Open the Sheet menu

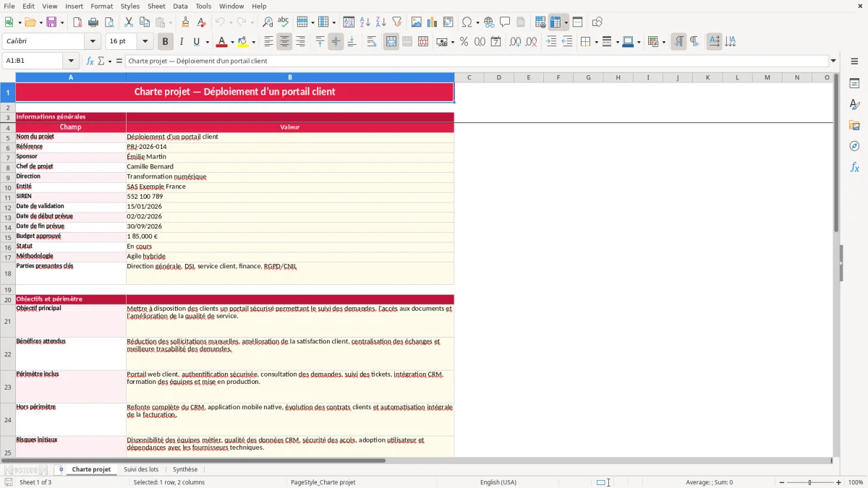pyautogui.click(x=156, y=6)
